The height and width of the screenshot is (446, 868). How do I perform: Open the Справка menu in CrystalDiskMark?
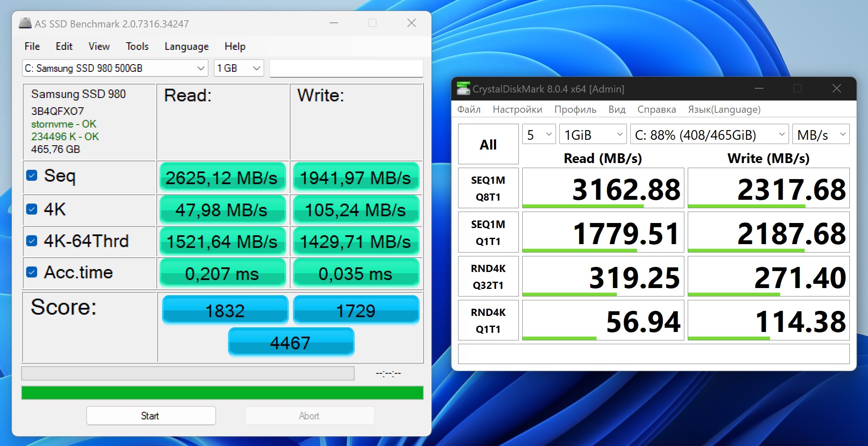tap(656, 109)
